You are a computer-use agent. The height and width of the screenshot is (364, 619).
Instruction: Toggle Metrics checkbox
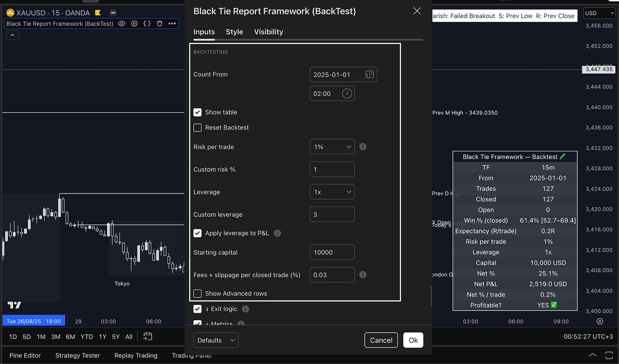pos(197,323)
